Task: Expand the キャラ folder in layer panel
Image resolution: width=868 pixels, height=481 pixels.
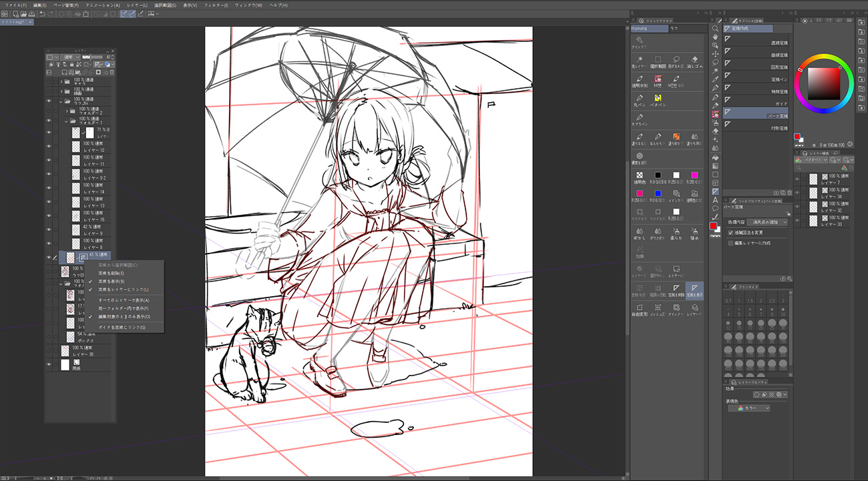Action: pos(62,82)
